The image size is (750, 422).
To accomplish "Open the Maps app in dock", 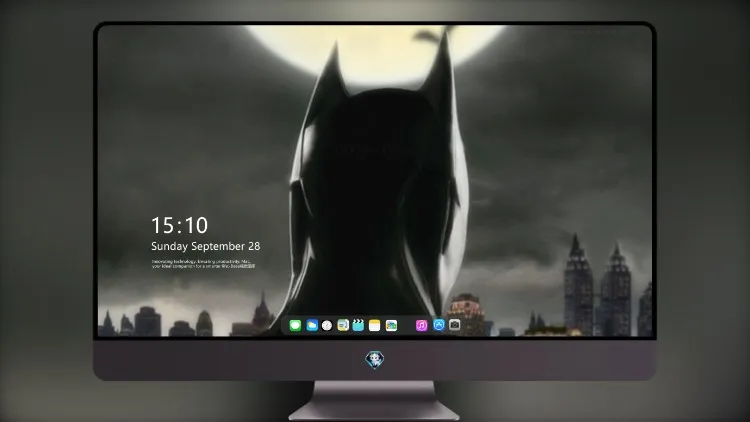I will 343,326.
